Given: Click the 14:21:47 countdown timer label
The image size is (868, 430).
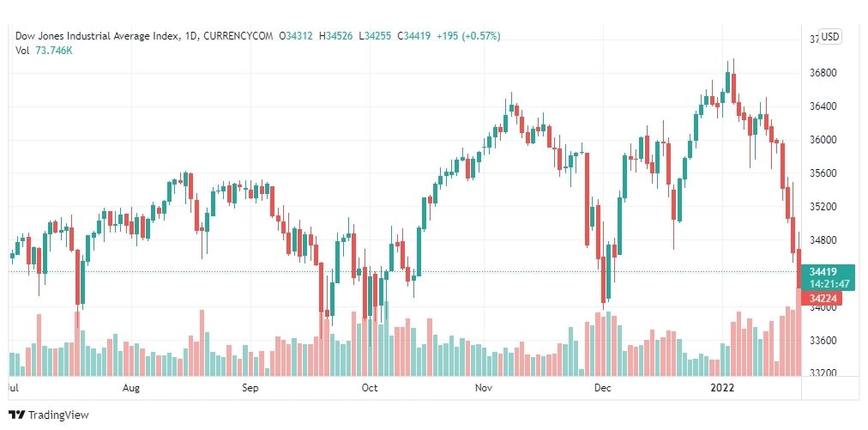Looking at the screenshot, I should pyautogui.click(x=829, y=284).
